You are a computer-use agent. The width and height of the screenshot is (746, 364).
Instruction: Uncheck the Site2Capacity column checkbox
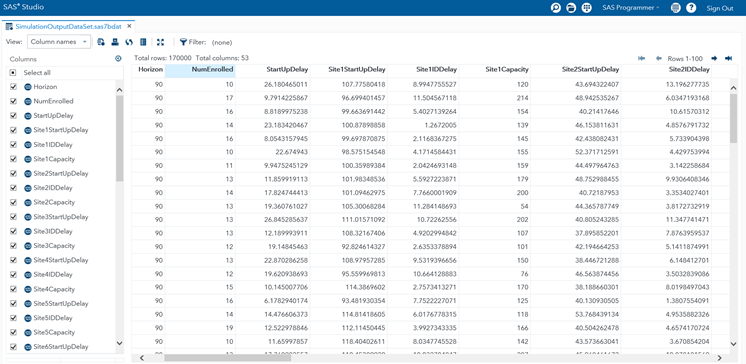13,202
